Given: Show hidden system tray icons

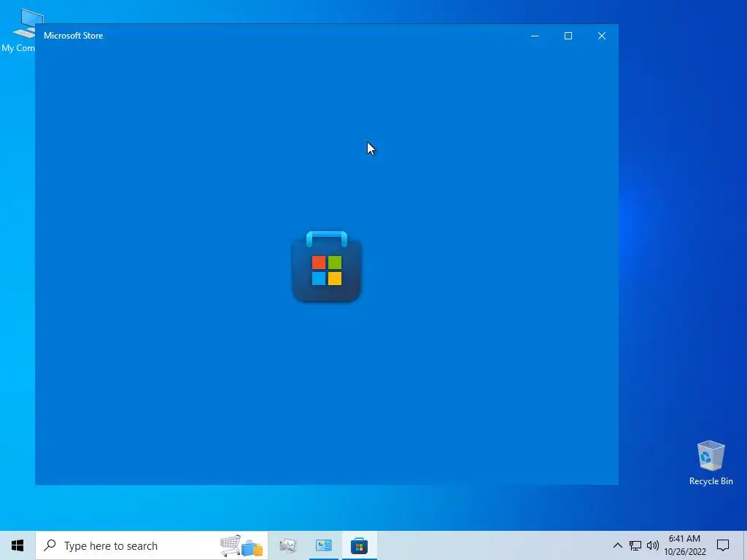Looking at the screenshot, I should 617,545.
